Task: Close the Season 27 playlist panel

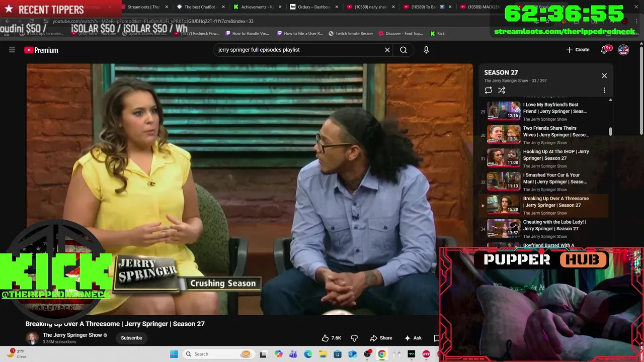Action: (604, 76)
